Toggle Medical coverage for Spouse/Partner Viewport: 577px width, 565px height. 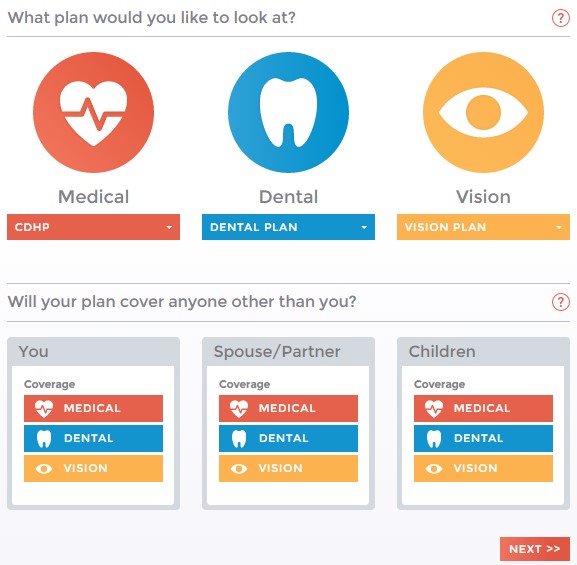288,408
